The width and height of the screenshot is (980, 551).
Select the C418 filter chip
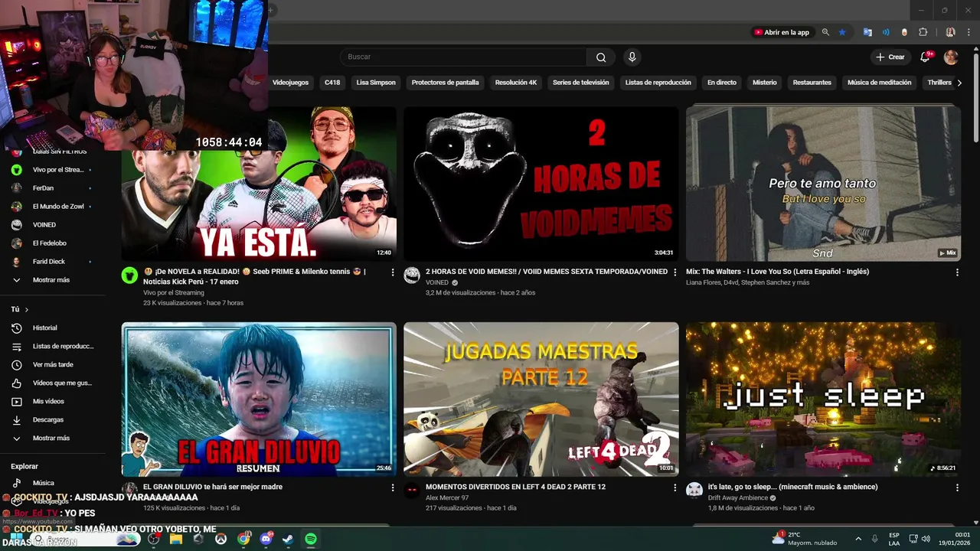[x=332, y=83]
